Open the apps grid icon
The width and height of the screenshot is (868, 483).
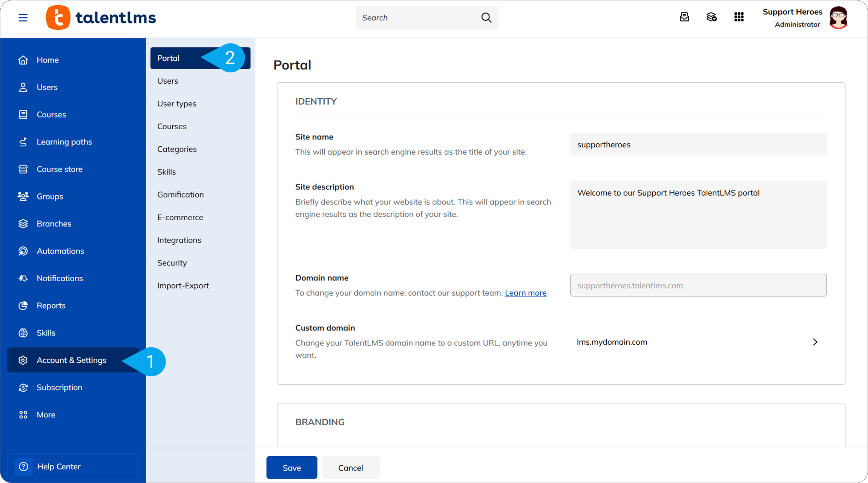[x=739, y=17]
